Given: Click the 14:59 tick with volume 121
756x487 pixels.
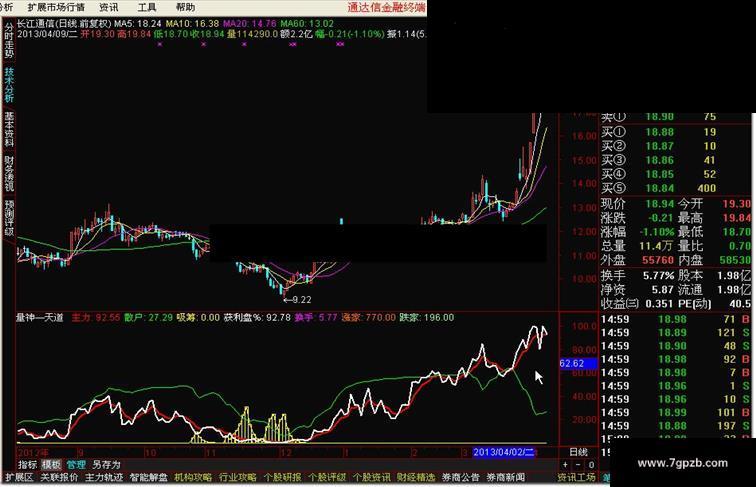Looking at the screenshot, I should point(675,333).
